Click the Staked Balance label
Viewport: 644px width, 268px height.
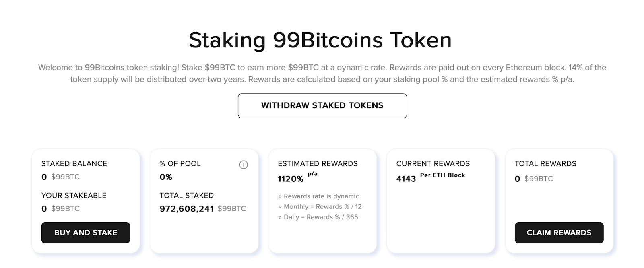point(74,164)
